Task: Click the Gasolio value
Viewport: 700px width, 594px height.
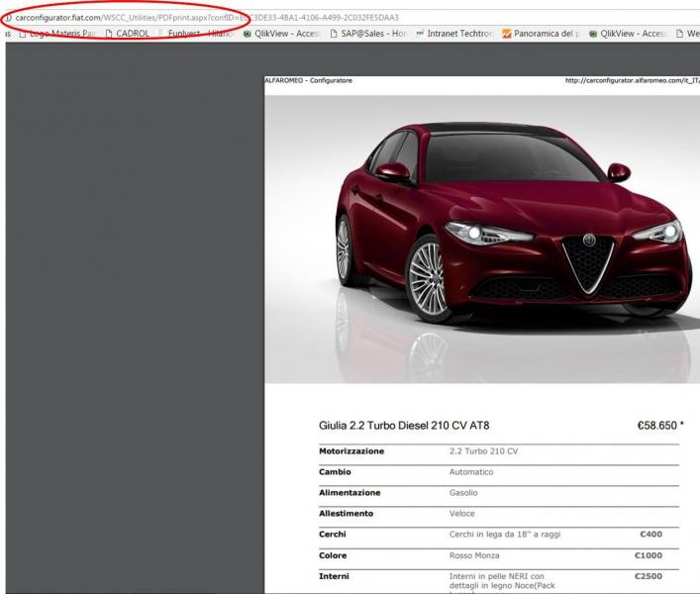Action: [463, 493]
